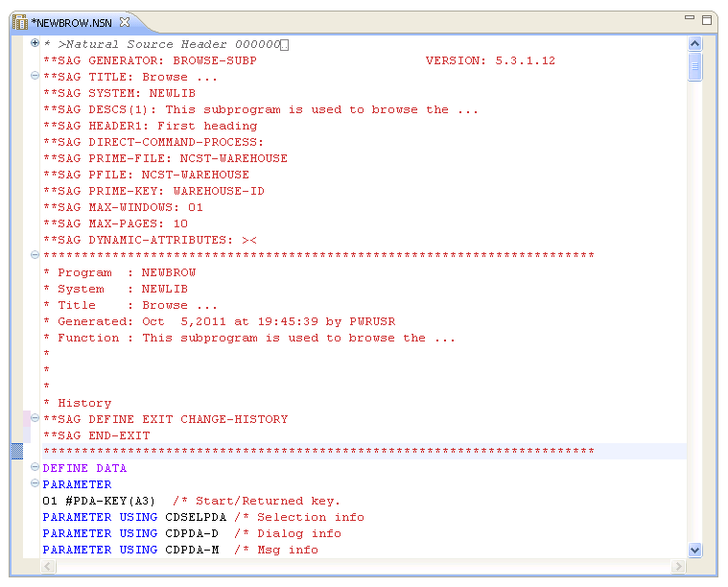Click the '* Title : Browse ...' comment line
This screenshot has height=587, width=728.
coord(130,305)
